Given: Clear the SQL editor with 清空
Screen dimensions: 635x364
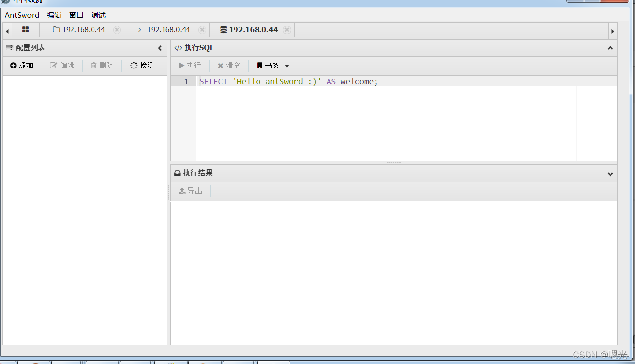Looking at the screenshot, I should tap(229, 65).
